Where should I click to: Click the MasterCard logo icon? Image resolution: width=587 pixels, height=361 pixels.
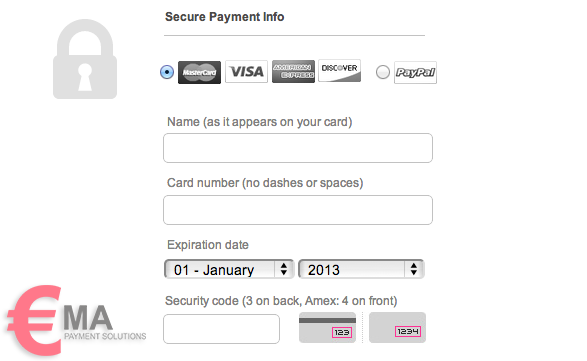coord(199,72)
